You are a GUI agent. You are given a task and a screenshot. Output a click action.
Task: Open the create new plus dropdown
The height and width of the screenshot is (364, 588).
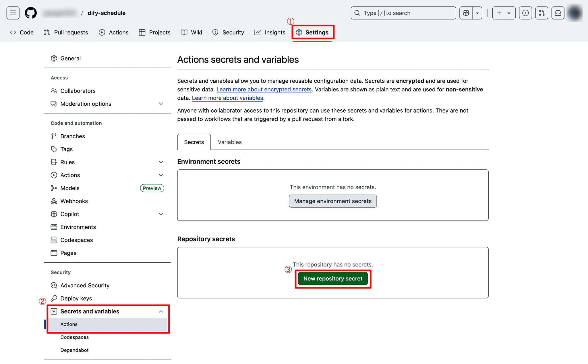pos(504,13)
